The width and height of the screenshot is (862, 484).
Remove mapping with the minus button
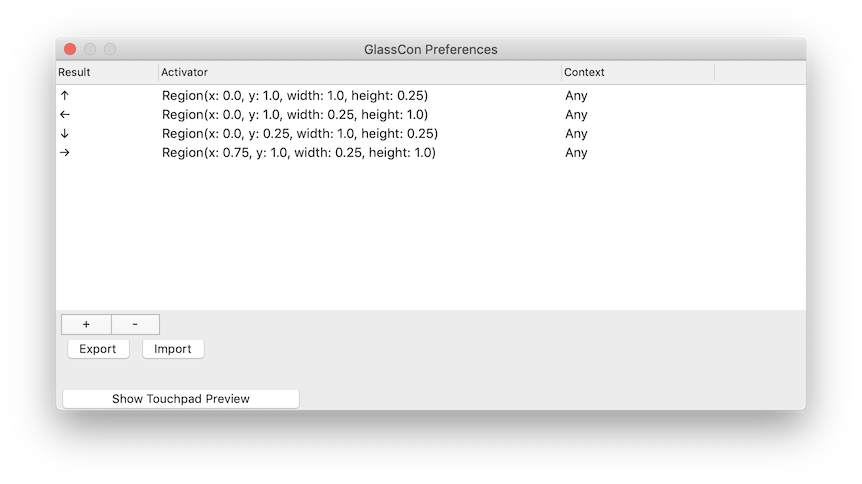click(135, 324)
